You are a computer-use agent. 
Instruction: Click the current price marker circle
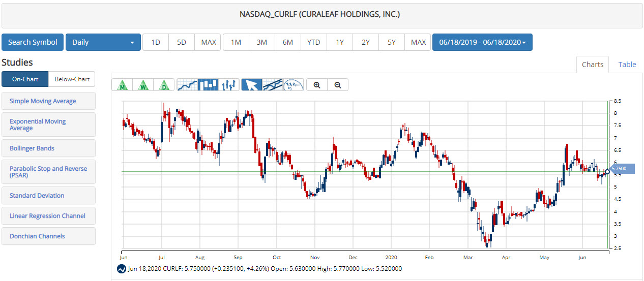[x=607, y=172]
